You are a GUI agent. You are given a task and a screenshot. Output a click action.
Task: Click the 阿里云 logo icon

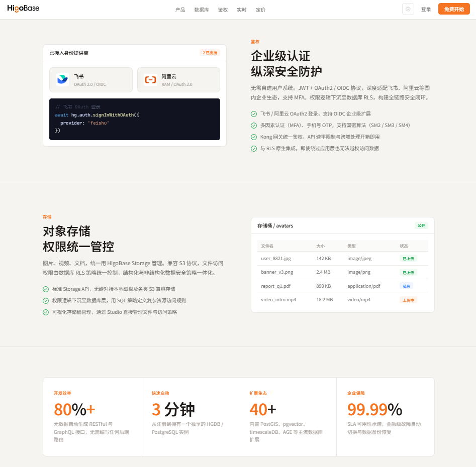[150, 80]
